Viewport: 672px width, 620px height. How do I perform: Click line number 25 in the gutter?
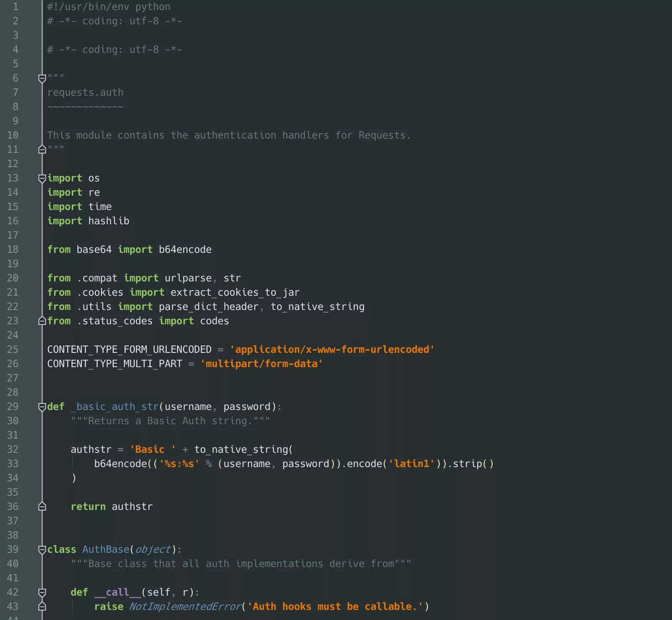click(x=13, y=349)
